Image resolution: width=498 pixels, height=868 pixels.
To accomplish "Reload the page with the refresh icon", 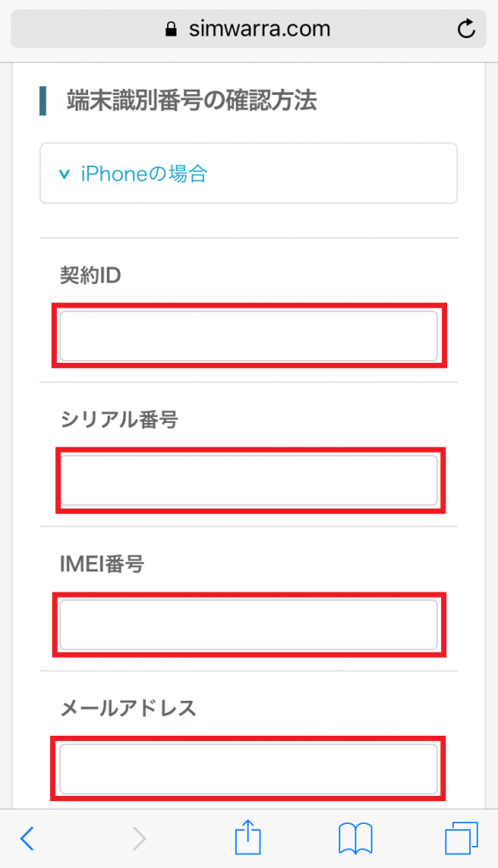I will [466, 28].
